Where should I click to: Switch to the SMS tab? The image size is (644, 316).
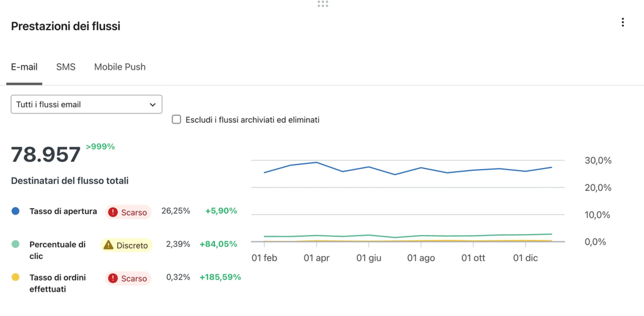click(x=66, y=67)
